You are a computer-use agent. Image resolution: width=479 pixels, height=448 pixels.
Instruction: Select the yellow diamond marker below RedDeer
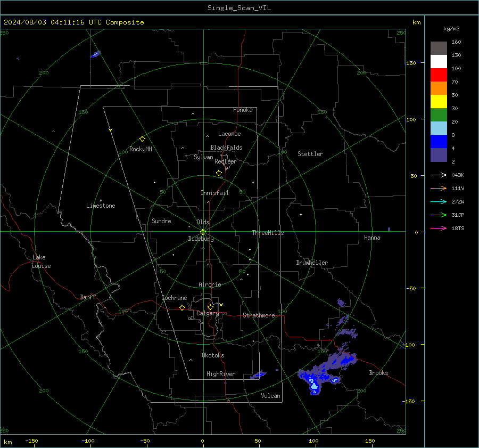tap(219, 173)
